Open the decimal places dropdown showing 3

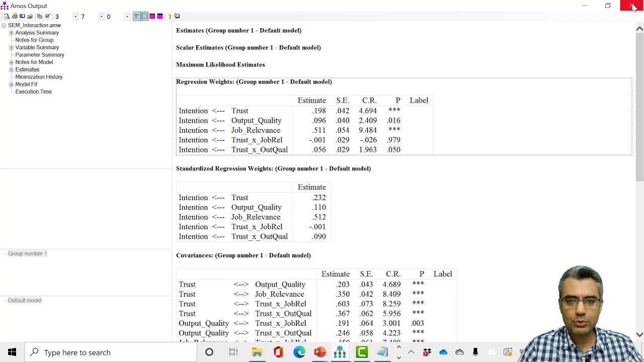click(75, 17)
